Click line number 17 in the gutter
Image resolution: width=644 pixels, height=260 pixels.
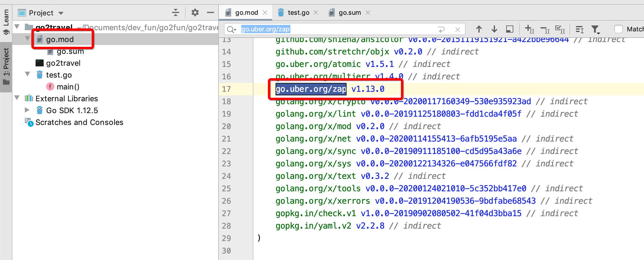226,89
